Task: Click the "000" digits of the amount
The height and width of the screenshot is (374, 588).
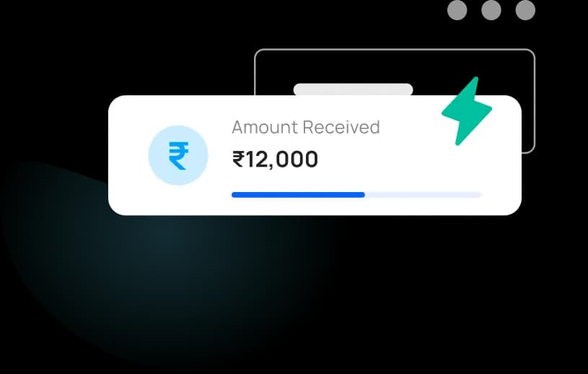Action: [299, 160]
